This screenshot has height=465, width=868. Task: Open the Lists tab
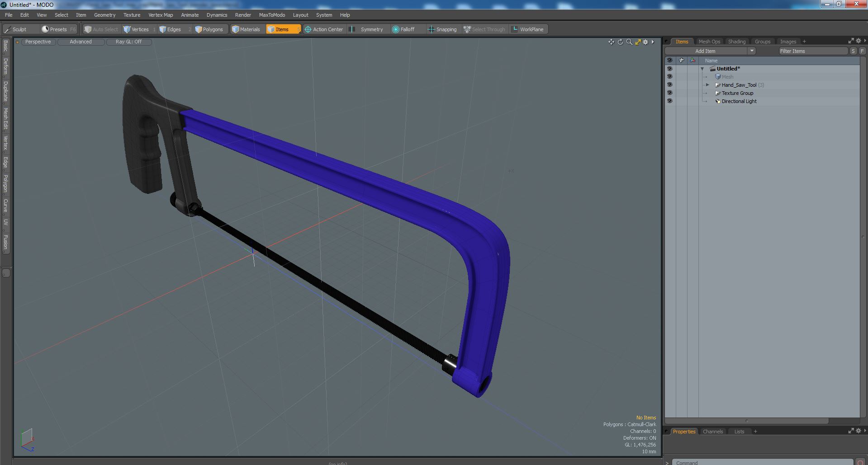[739, 432]
